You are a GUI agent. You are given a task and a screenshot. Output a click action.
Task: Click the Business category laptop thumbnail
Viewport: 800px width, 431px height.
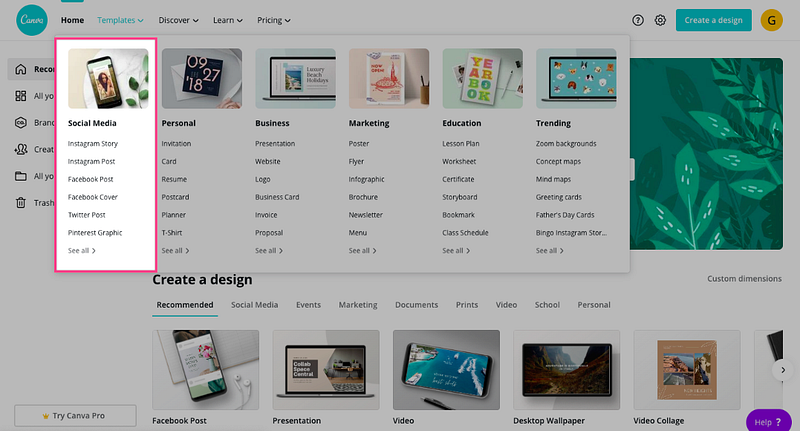[295, 78]
